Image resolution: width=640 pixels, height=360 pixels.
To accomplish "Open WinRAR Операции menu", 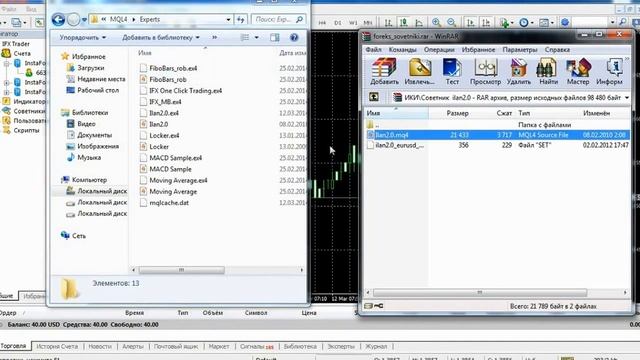I will [x=439, y=50].
